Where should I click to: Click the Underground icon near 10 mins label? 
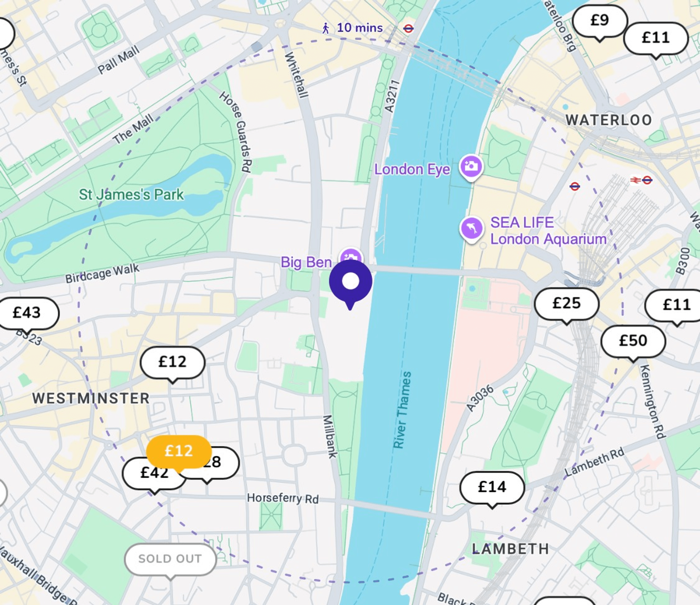pyautogui.click(x=408, y=29)
